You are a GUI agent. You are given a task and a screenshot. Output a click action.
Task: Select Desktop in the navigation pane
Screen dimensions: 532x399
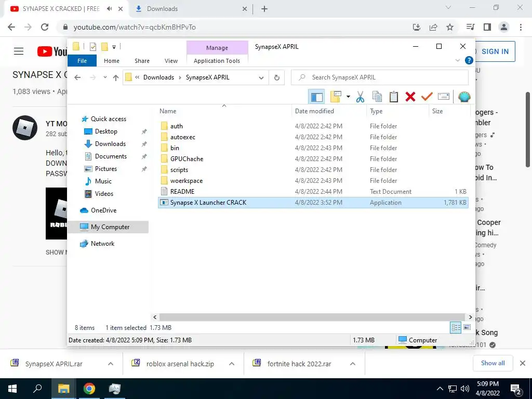[106, 131]
